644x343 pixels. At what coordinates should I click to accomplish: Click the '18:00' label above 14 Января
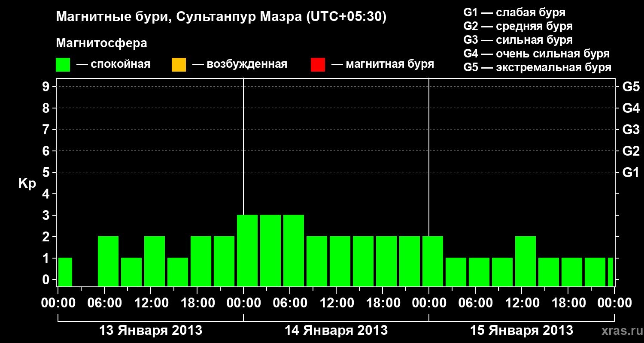click(x=383, y=303)
